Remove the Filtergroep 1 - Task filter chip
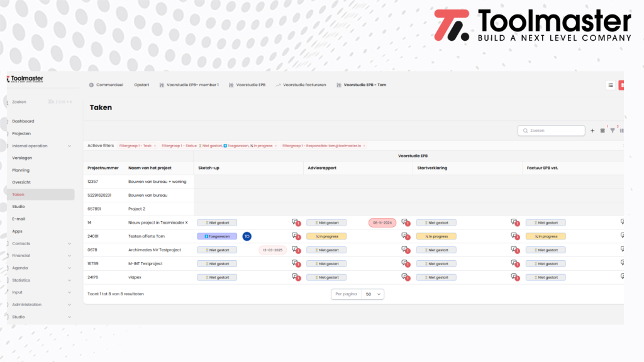Screen dimensions: 644x362 tap(155, 146)
